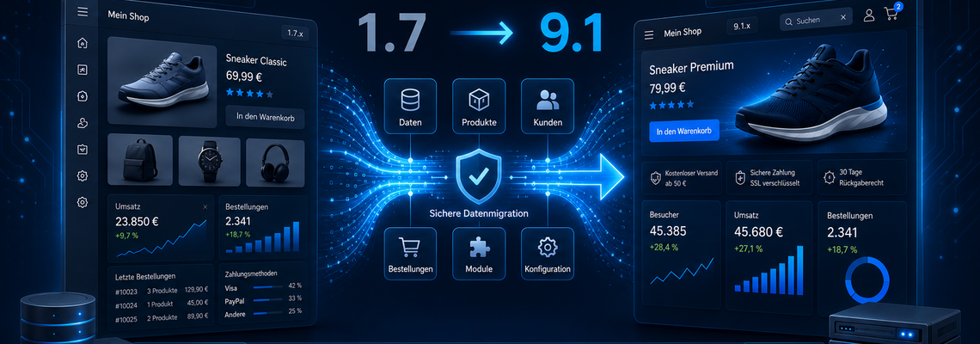
Task: Click the Letzte Bestellungen heading
Action: point(145,276)
